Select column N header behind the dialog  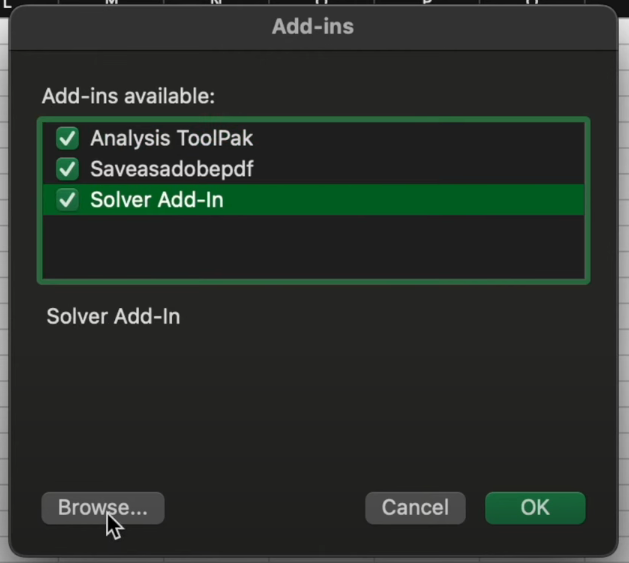214,3
